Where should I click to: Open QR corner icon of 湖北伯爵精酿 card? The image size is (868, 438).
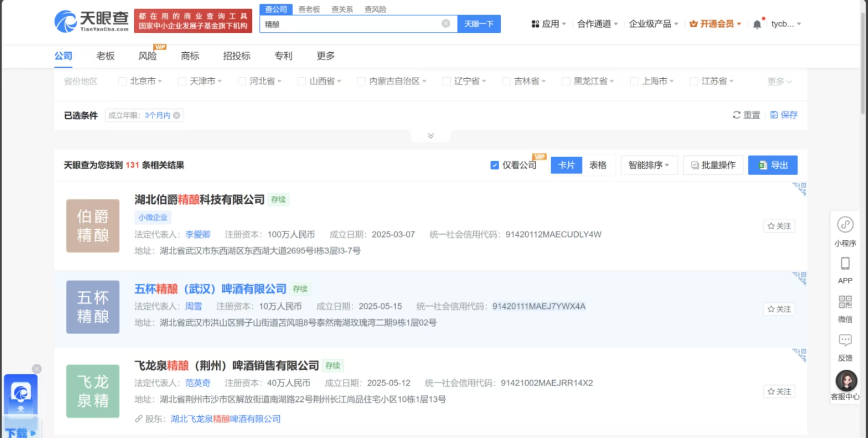(800, 189)
